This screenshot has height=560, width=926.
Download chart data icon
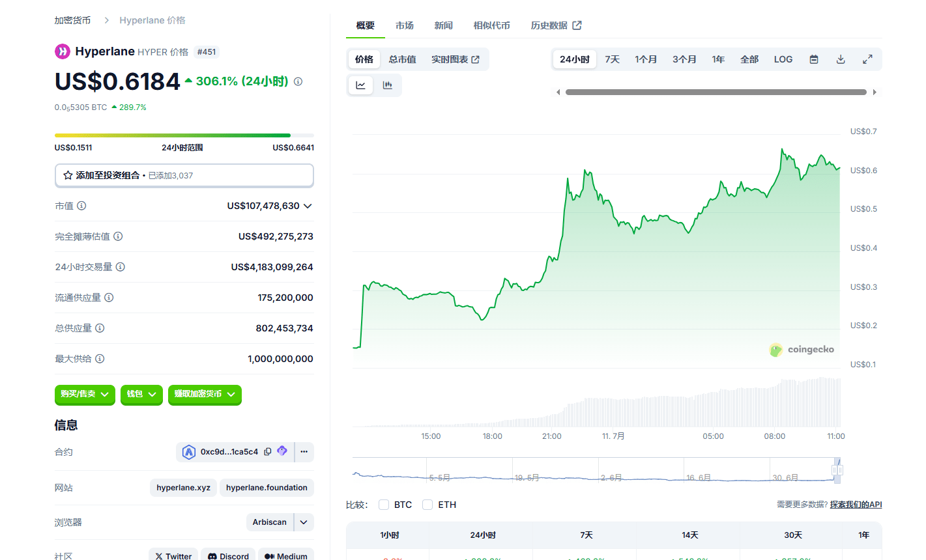click(841, 59)
